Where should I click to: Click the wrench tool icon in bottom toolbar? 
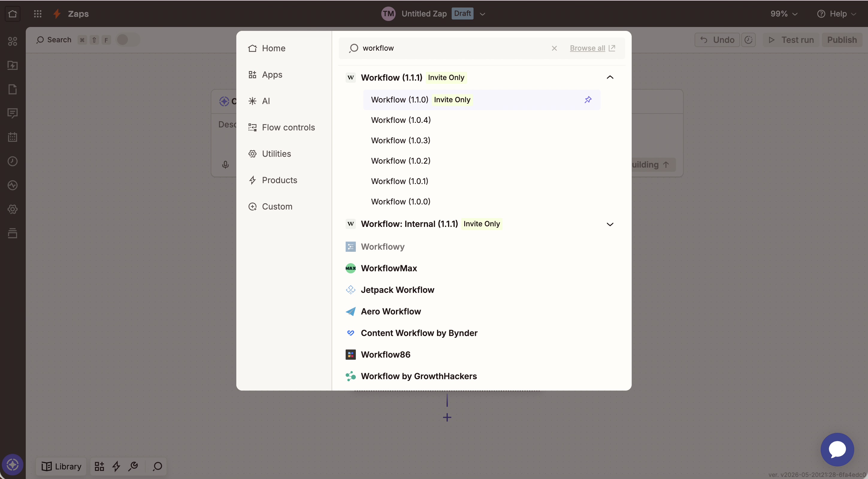click(x=133, y=466)
